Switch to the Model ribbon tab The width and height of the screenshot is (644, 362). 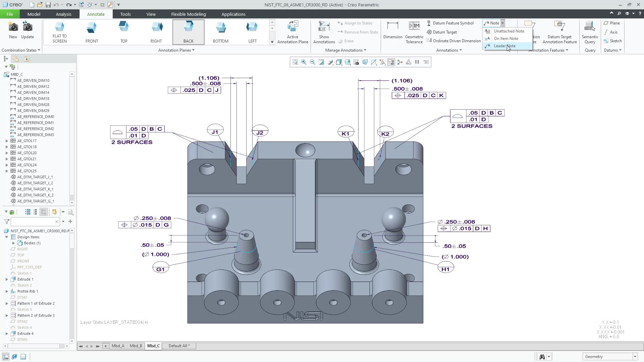(x=34, y=14)
